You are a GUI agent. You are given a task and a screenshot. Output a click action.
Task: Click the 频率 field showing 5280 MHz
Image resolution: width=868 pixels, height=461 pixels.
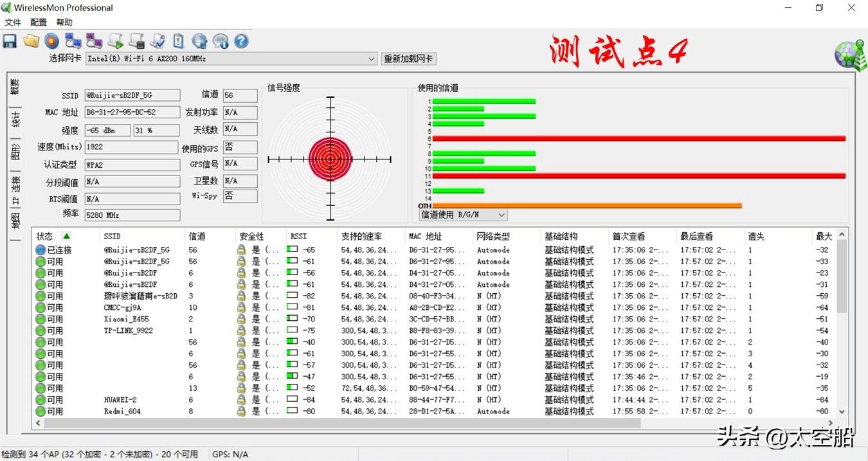point(132,215)
